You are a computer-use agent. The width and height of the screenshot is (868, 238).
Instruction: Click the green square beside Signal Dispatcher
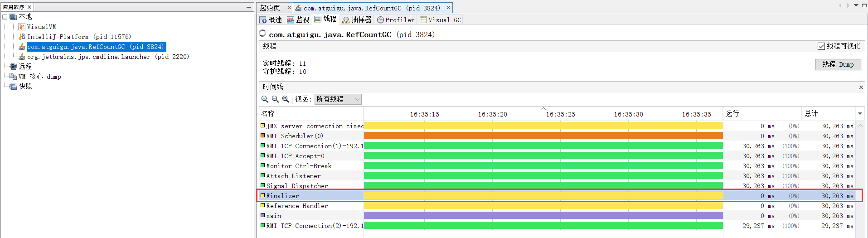[x=262, y=185]
